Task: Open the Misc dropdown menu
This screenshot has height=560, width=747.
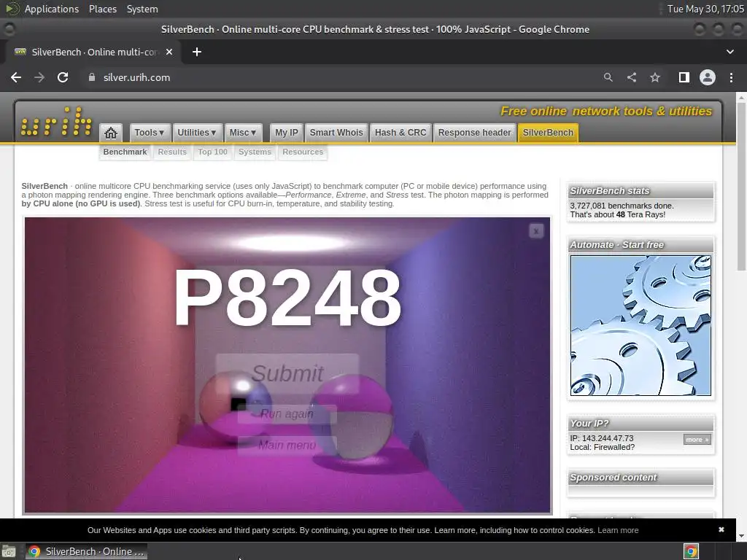Action: pos(242,133)
